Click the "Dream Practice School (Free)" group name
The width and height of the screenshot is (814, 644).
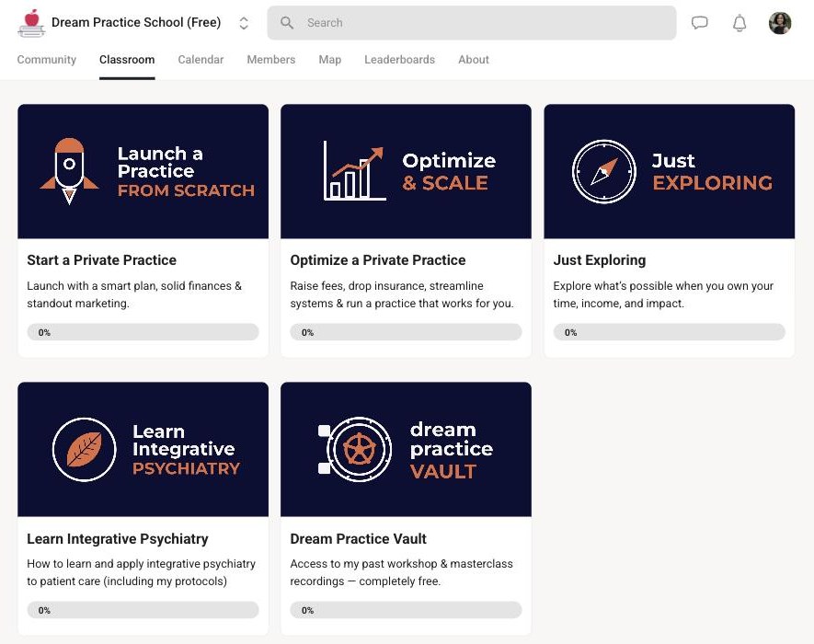tap(136, 23)
